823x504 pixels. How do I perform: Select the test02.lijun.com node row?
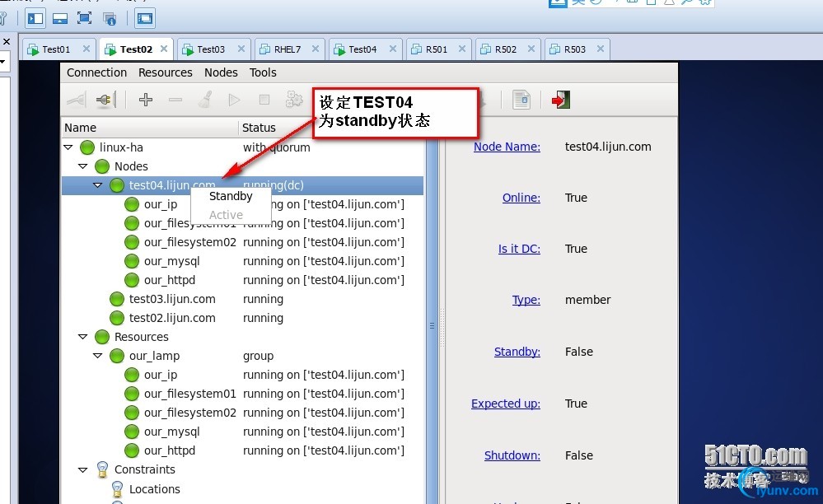pyautogui.click(x=242, y=318)
